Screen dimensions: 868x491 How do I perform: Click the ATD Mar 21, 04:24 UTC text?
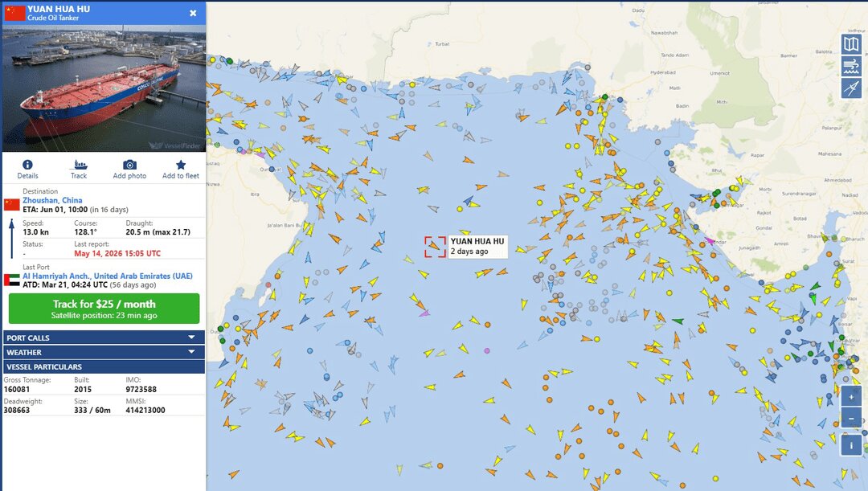tap(65, 285)
